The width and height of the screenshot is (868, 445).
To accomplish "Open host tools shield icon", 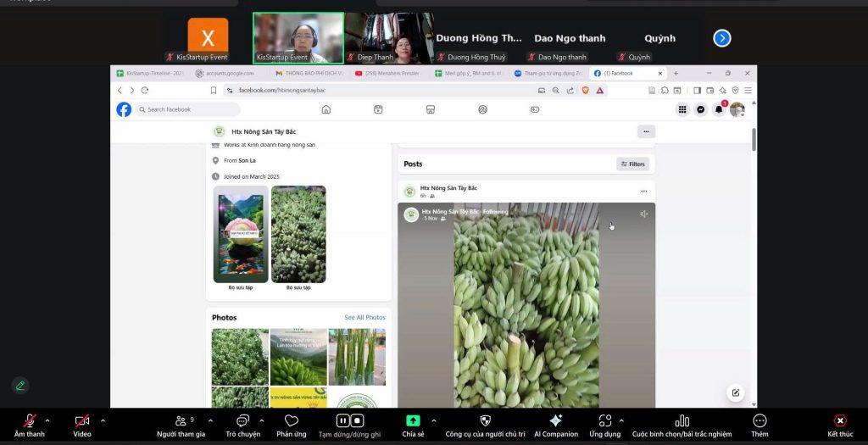I will 485,420.
